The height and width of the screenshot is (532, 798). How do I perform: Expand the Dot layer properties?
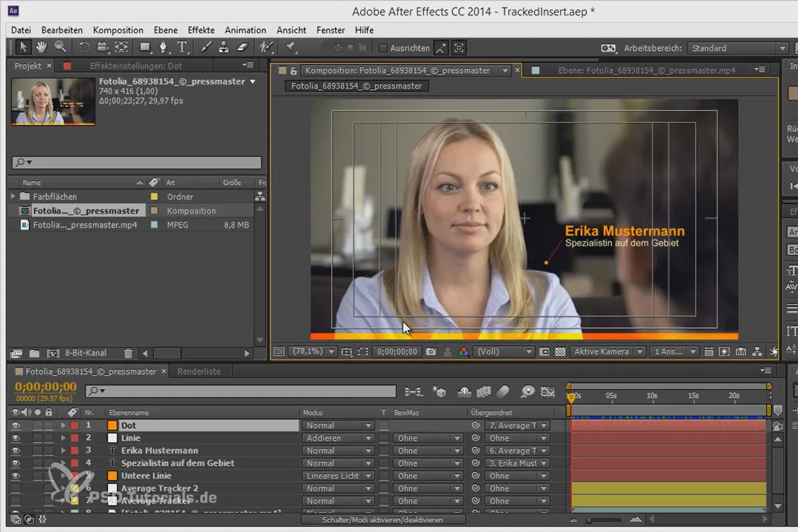tap(63, 426)
